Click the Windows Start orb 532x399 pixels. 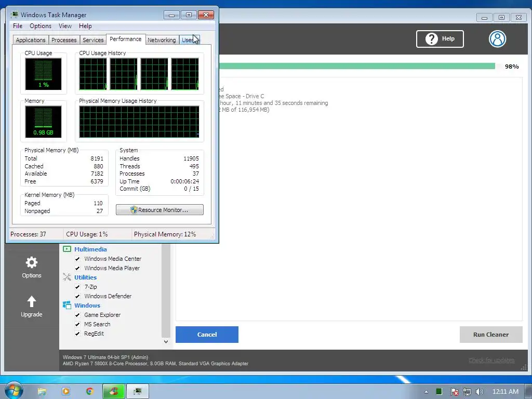point(14,391)
